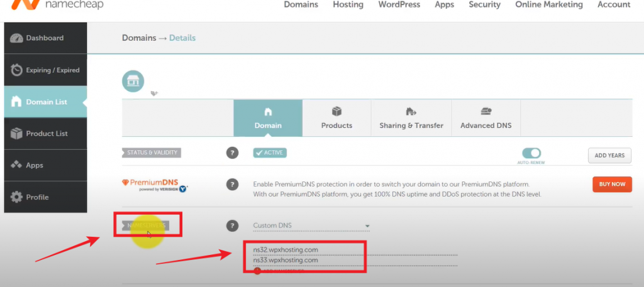
Task: Toggle the Auto-Renew switch
Action: tap(531, 153)
